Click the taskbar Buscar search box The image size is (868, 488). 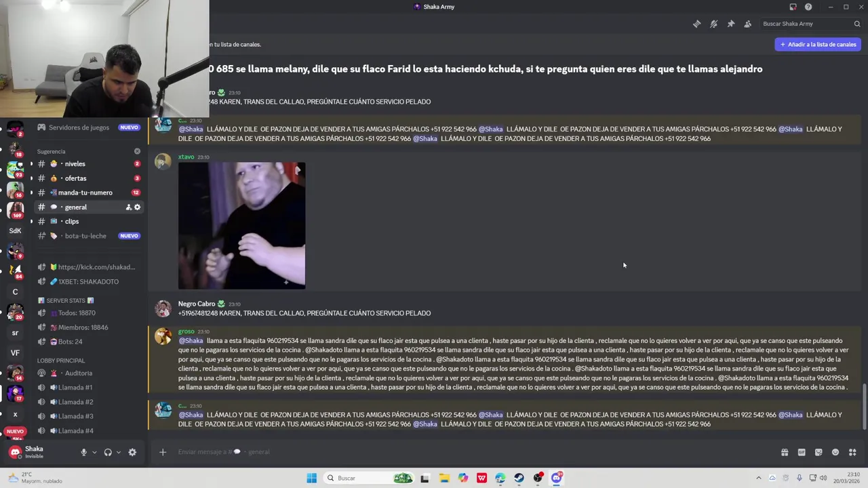[x=369, y=478]
